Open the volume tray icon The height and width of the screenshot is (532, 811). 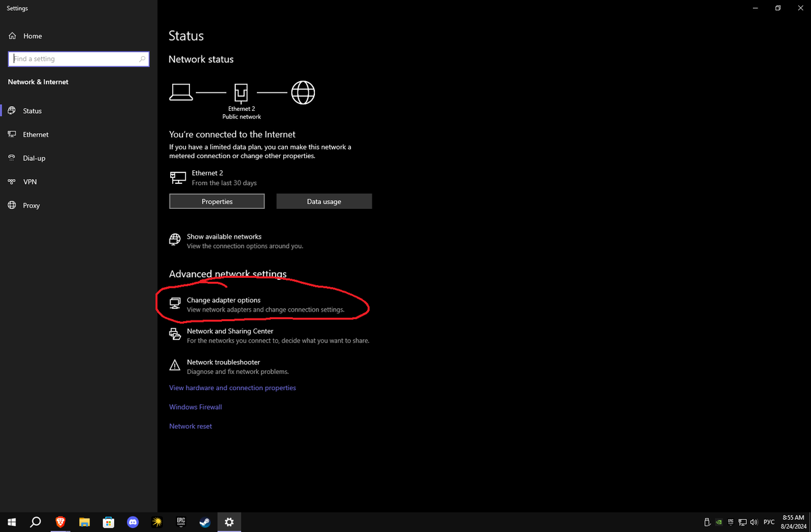(x=754, y=522)
